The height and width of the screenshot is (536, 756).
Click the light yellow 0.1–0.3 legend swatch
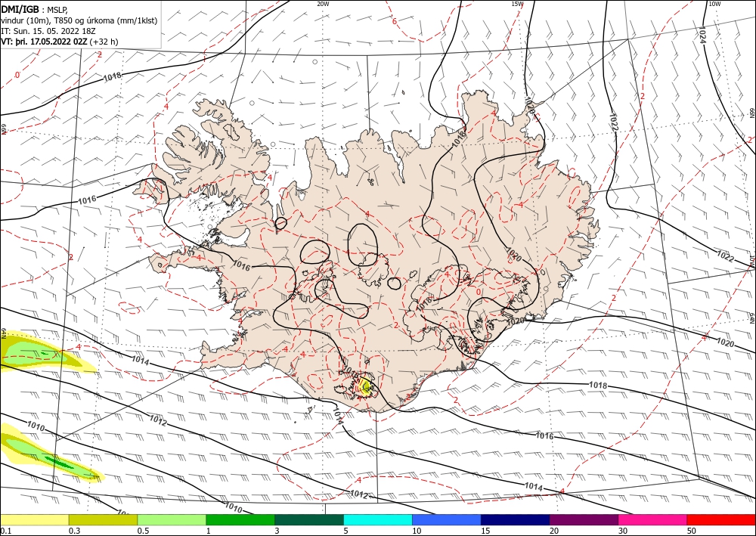pos(34,519)
